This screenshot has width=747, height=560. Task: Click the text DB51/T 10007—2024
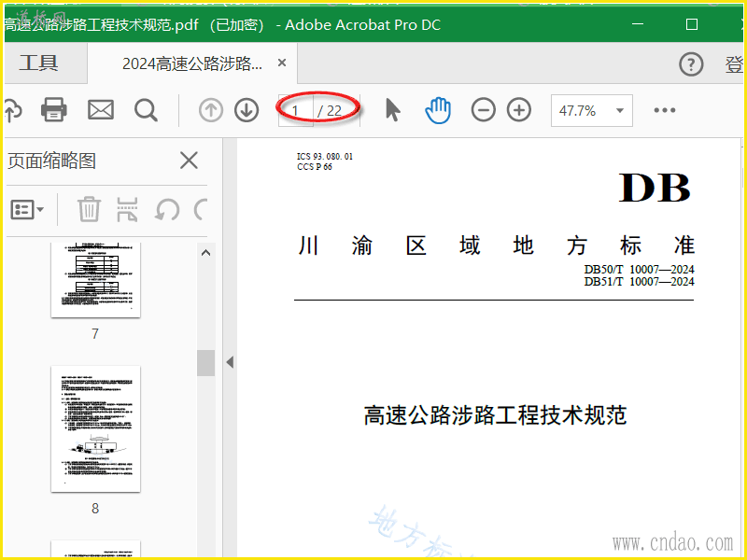[x=639, y=282]
